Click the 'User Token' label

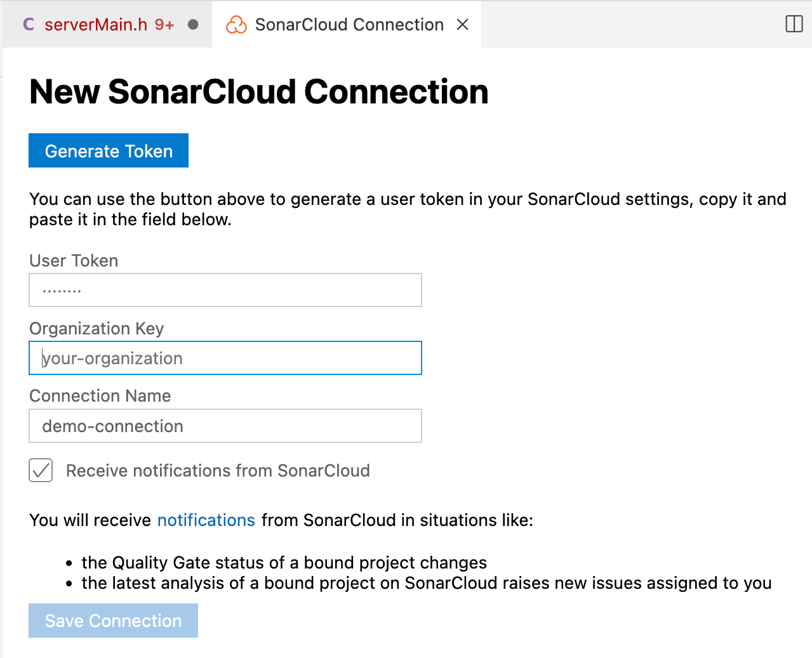(x=74, y=261)
